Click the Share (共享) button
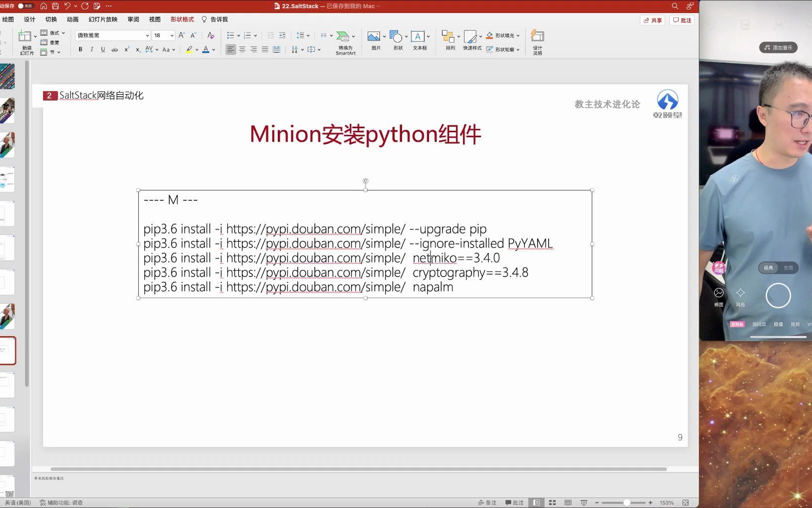Viewport: 812px width, 508px height. [652, 21]
